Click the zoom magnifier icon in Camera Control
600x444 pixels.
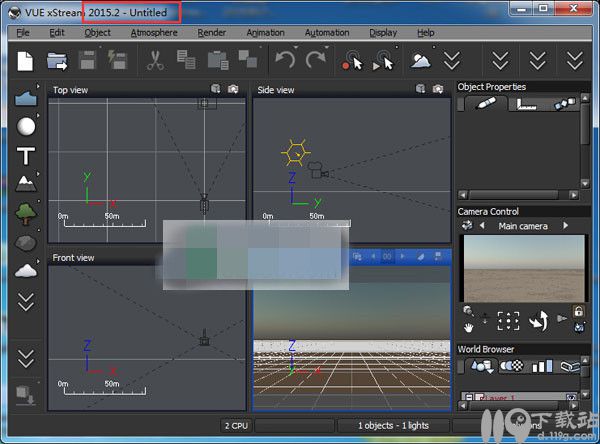click(468, 310)
